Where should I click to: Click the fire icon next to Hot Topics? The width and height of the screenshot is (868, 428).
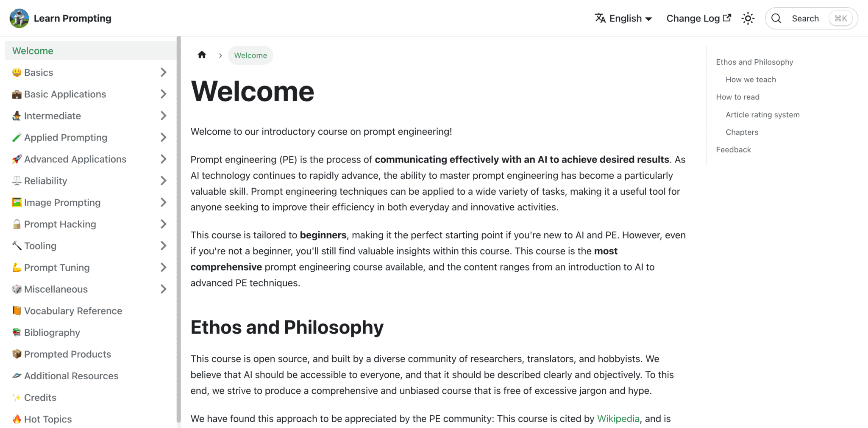coord(17,419)
